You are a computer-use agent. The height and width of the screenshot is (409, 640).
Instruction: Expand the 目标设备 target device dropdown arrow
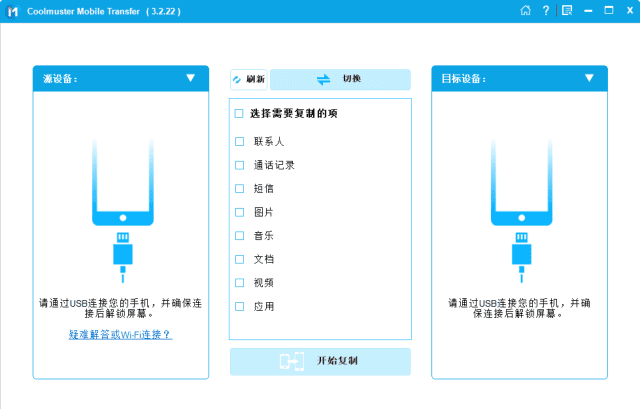[x=589, y=78]
